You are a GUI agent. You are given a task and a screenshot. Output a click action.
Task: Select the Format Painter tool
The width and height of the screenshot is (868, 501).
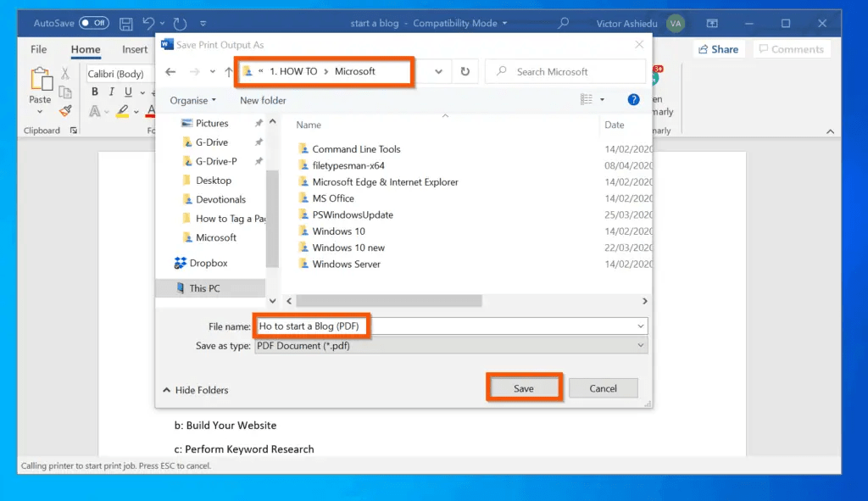(64, 110)
